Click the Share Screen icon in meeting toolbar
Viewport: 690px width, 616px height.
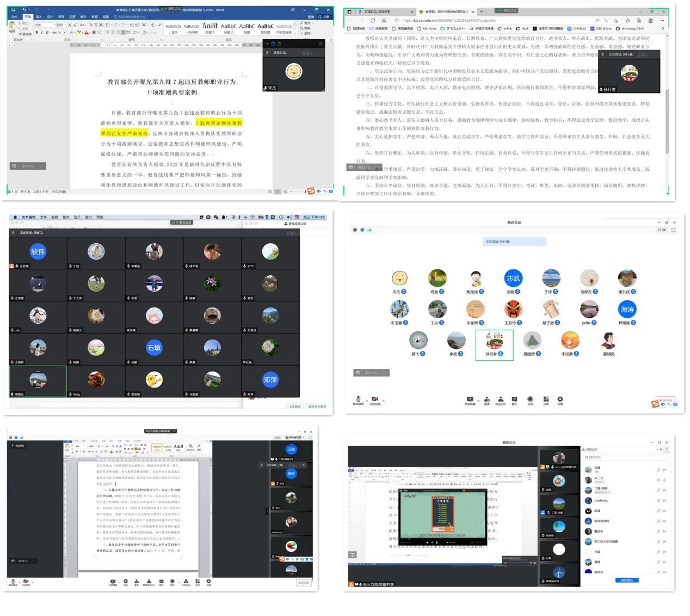pos(470,400)
